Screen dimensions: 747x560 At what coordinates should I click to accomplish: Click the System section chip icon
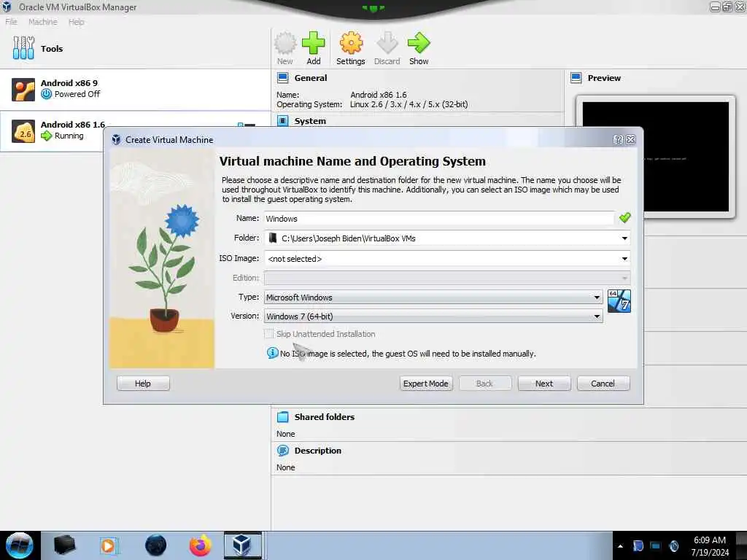click(x=283, y=120)
